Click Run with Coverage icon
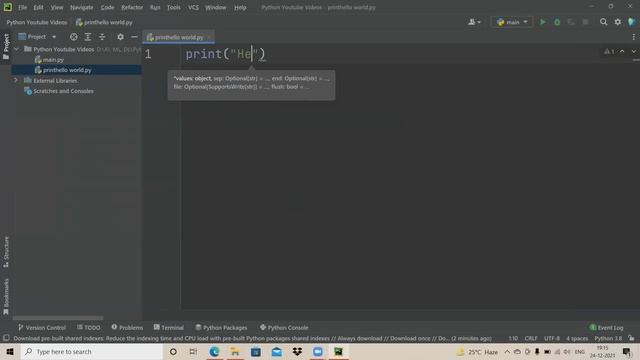 571,22
